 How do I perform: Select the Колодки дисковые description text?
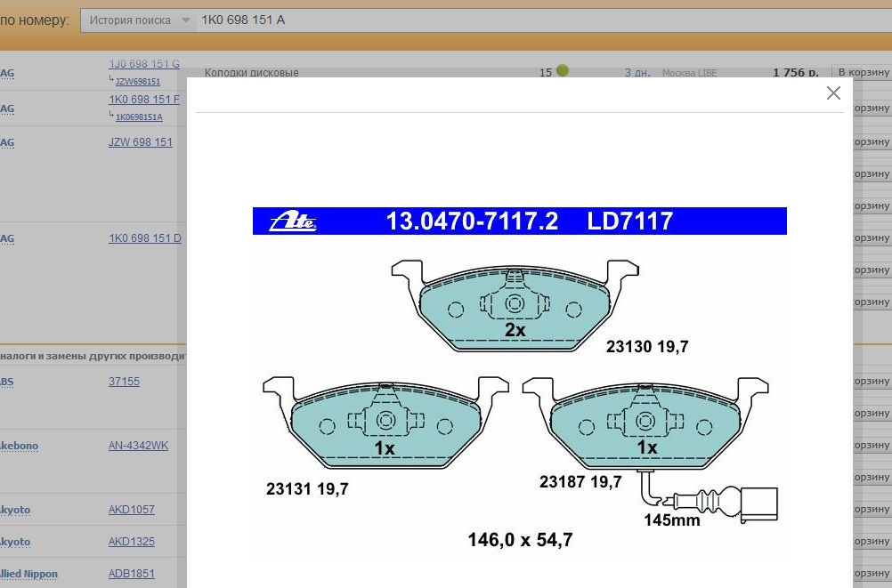(251, 73)
